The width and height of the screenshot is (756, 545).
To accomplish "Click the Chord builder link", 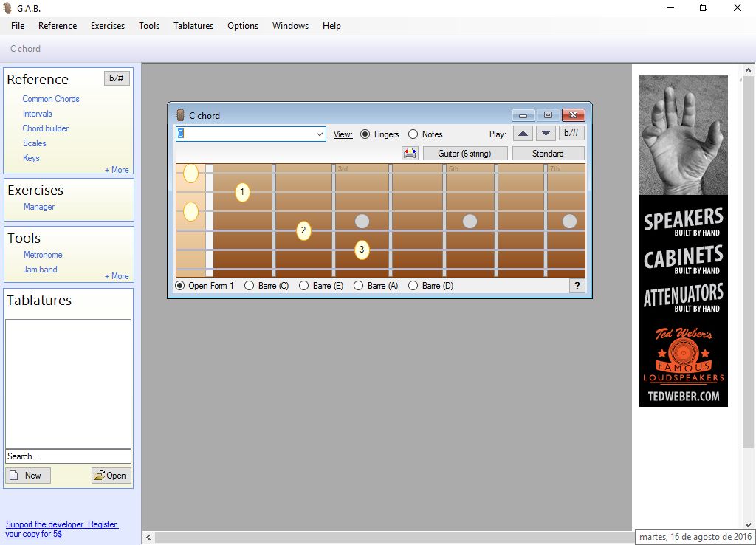I will [47, 128].
